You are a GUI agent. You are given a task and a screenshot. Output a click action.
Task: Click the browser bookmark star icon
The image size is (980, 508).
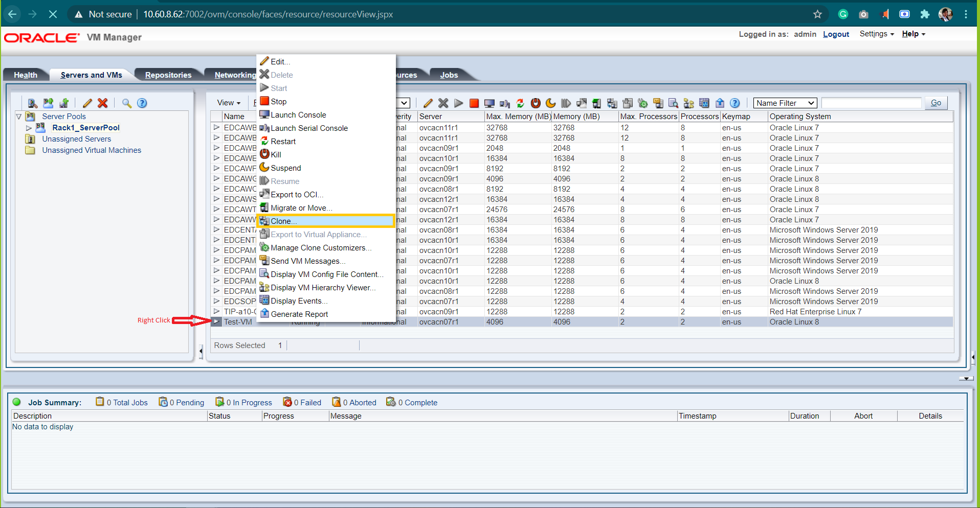coord(817,14)
